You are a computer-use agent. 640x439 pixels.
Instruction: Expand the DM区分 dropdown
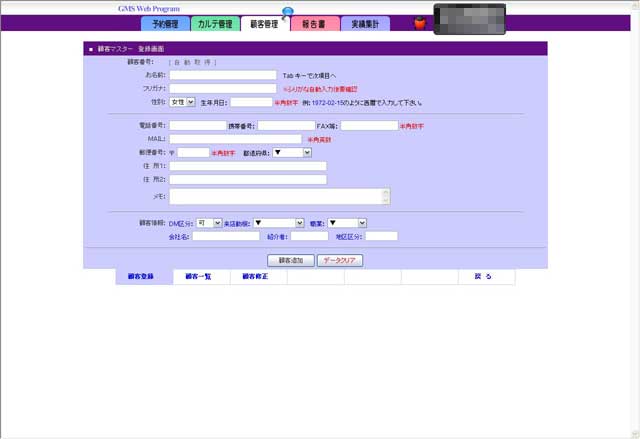click(x=209, y=223)
